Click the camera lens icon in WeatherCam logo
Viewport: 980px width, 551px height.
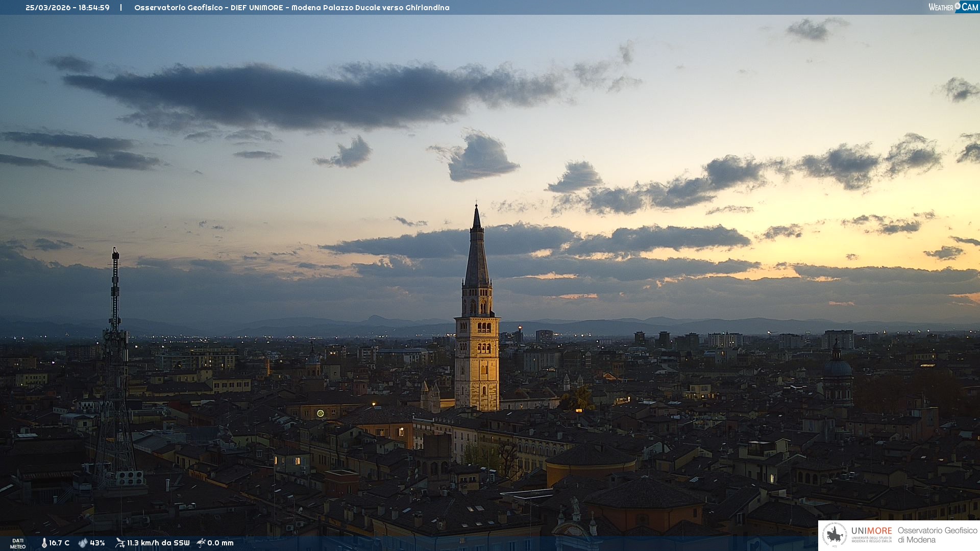pos(958,6)
